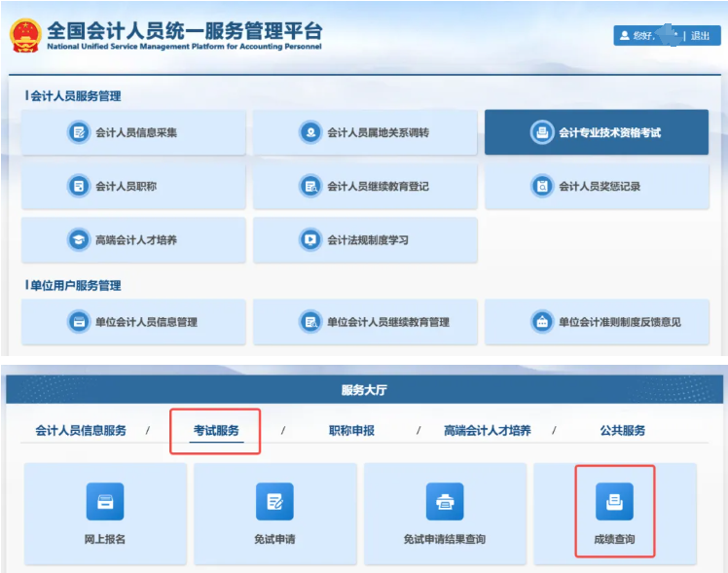728x573 pixels.
Task: Click the 会计人员属地关系调转 icon
Action: tap(310, 132)
